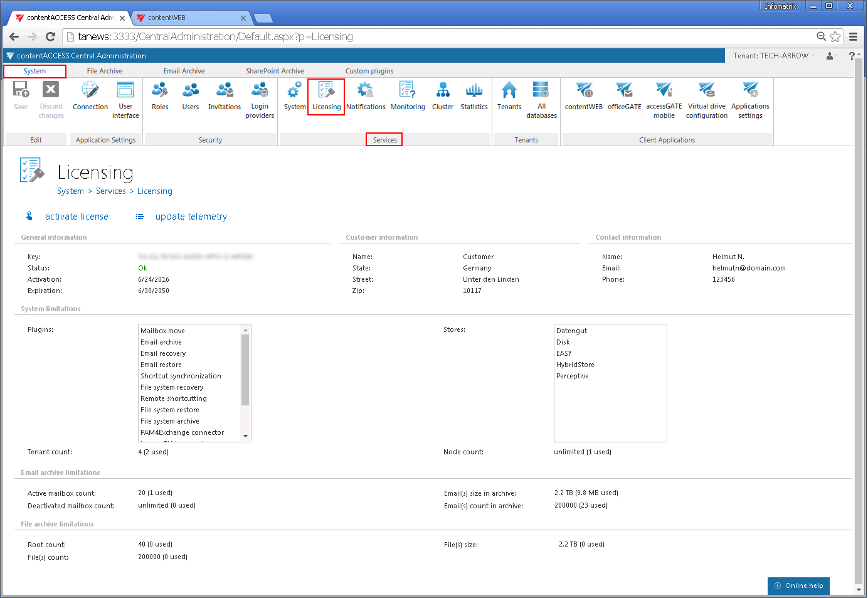
Task: Click the user account icon in header
Action: pyautogui.click(x=830, y=56)
